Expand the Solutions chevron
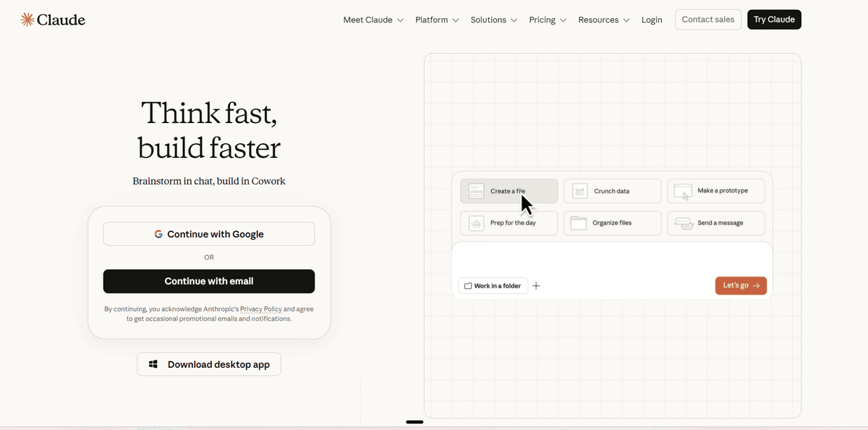 [x=514, y=20]
